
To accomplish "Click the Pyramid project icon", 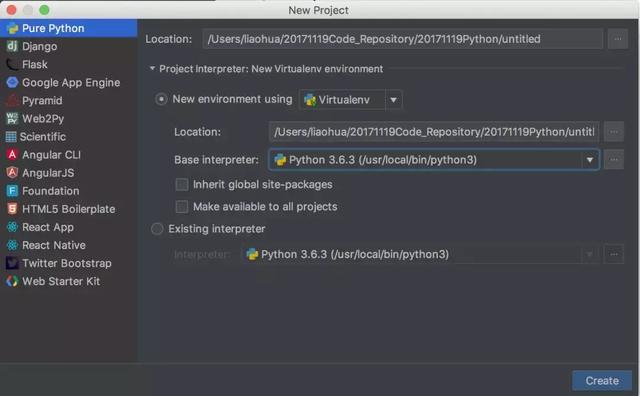I will 12,100.
